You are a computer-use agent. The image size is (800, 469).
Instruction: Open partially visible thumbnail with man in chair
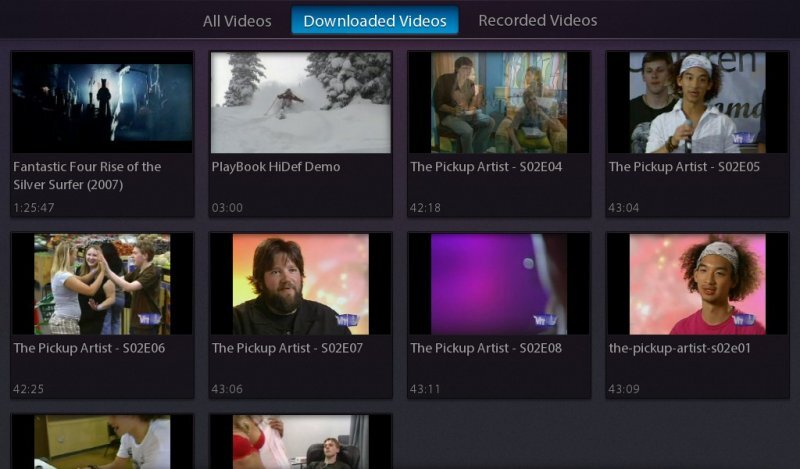click(300, 442)
